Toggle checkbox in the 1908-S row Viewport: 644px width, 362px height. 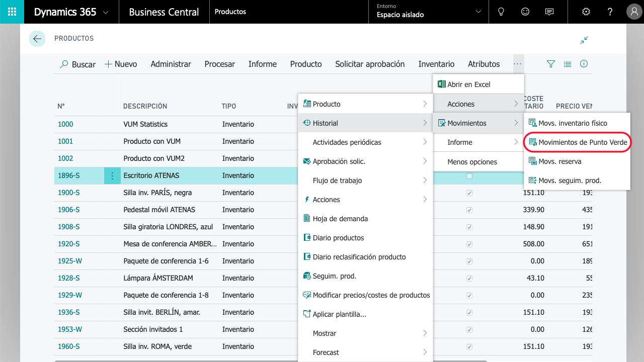pos(469,227)
